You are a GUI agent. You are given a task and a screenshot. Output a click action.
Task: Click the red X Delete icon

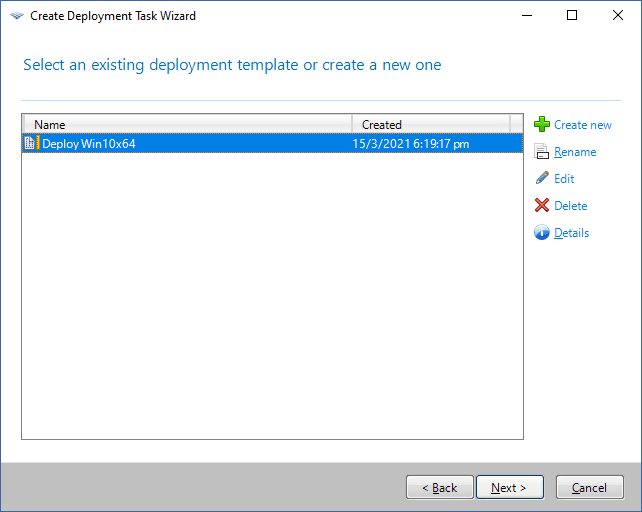(x=542, y=205)
